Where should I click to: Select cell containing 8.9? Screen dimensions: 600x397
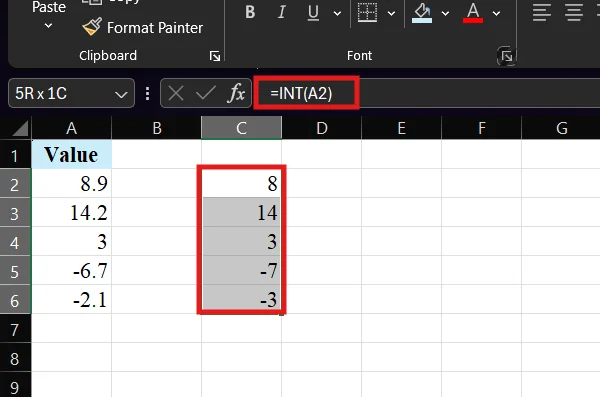click(x=72, y=184)
